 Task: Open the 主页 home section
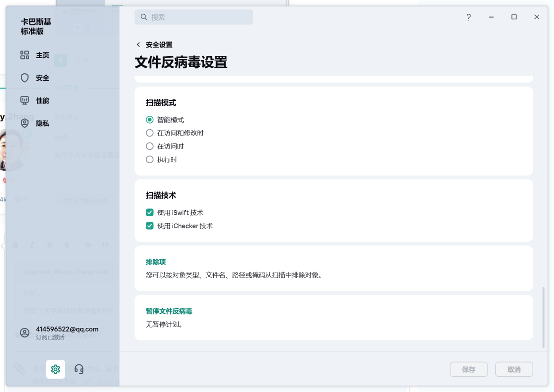click(x=42, y=55)
